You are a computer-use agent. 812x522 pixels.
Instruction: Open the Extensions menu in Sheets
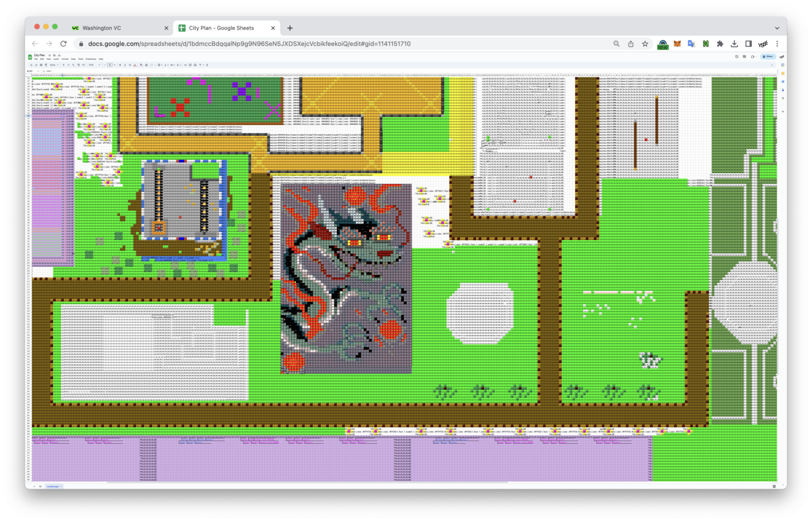point(91,59)
